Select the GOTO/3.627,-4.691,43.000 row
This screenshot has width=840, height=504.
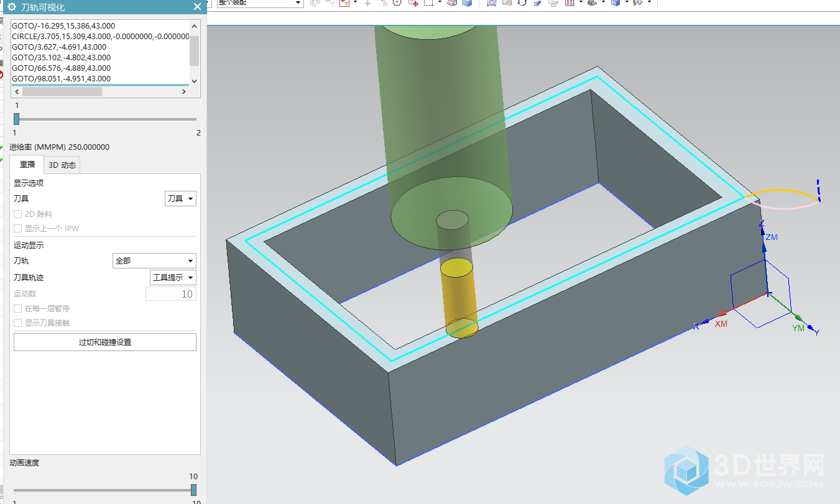pyautogui.click(x=99, y=47)
